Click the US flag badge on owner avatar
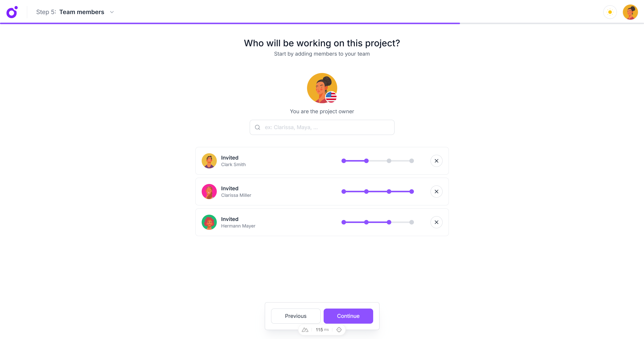The image size is (644, 339). point(331,97)
